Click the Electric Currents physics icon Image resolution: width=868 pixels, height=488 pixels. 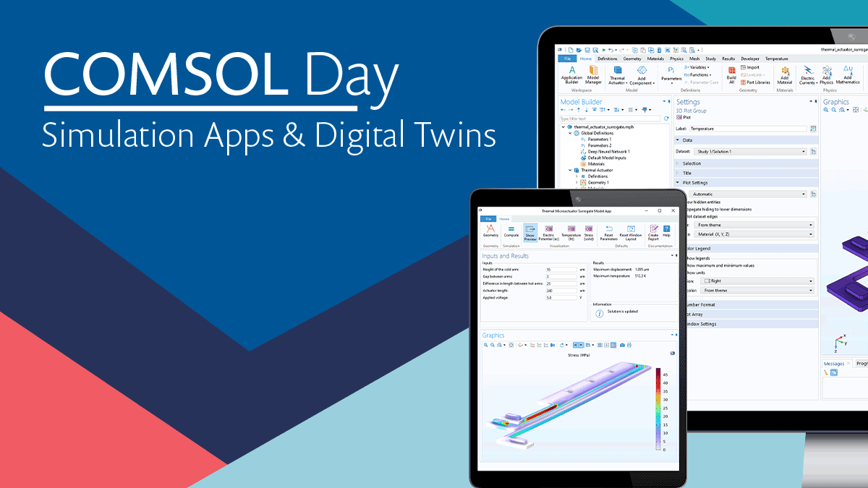(807, 75)
